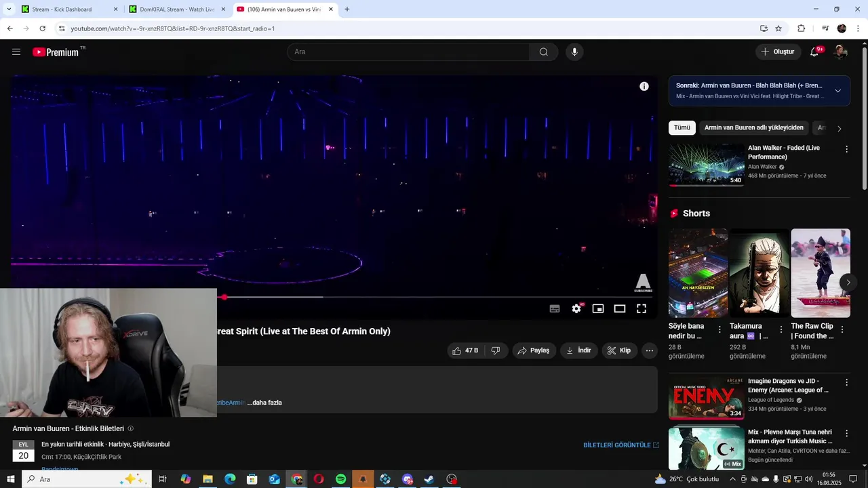This screenshot has height=488, width=868.
Task: Open options for Alan Walker Faded video
Action: click(846, 149)
